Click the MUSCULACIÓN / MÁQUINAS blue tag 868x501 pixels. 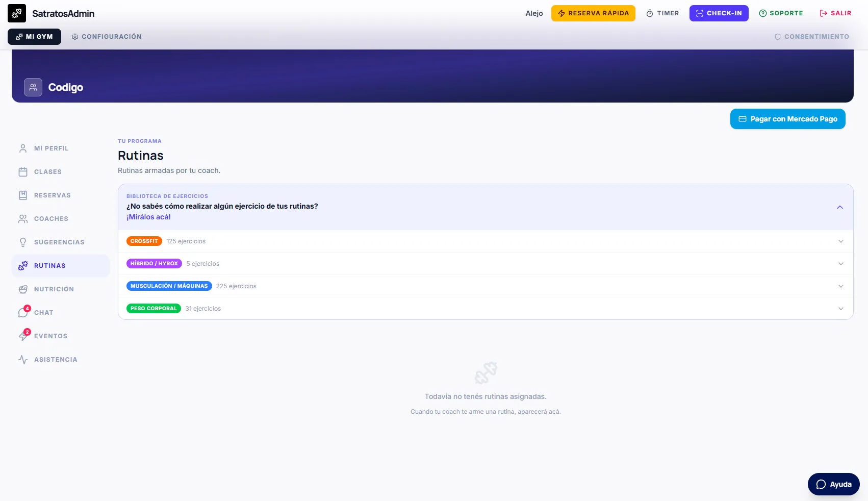coord(169,286)
